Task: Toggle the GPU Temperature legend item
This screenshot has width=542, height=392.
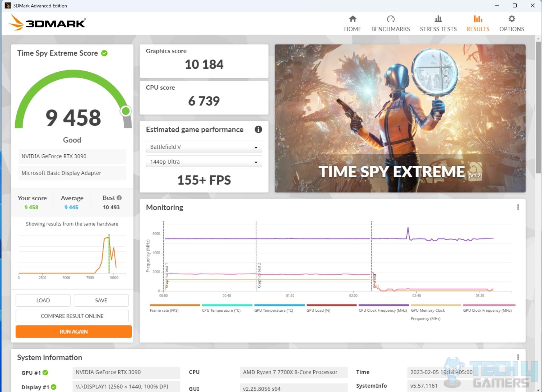Action: tap(279, 309)
